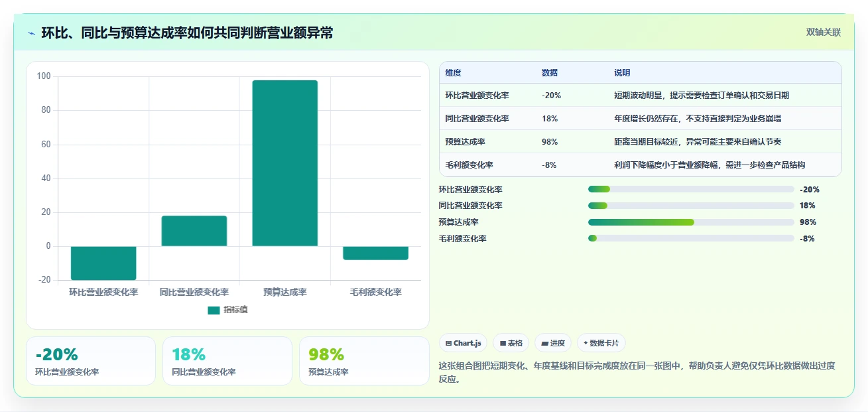This screenshot has height=412, width=868.
Task: Click the 年度增长仍然存在 description cell
Action: [698, 119]
